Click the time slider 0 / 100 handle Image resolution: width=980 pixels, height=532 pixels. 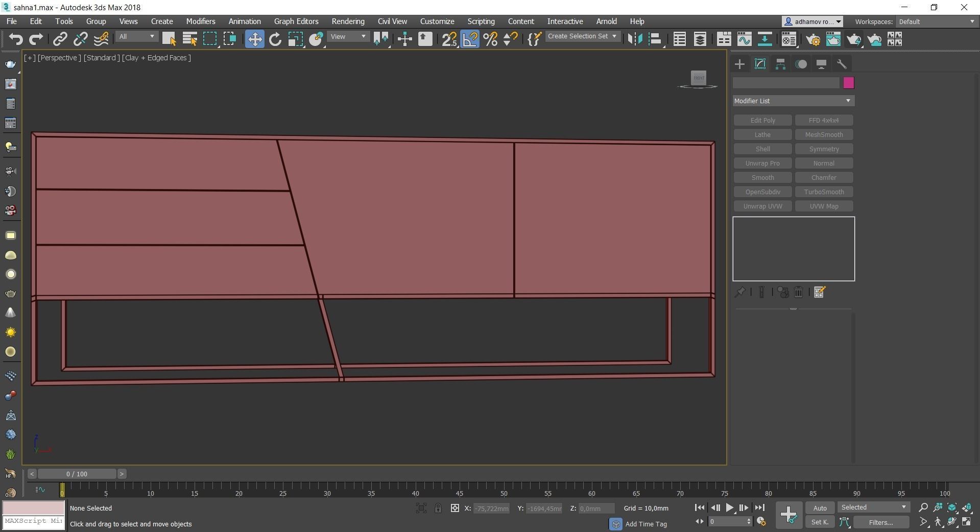pyautogui.click(x=77, y=474)
